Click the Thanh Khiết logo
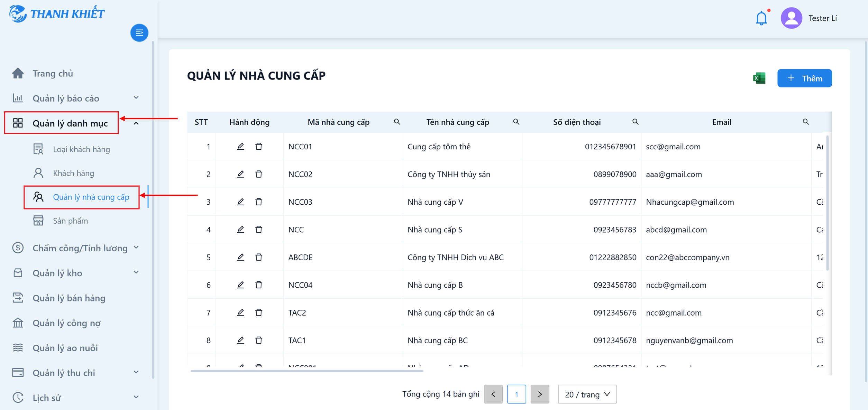The height and width of the screenshot is (410, 868). click(57, 14)
